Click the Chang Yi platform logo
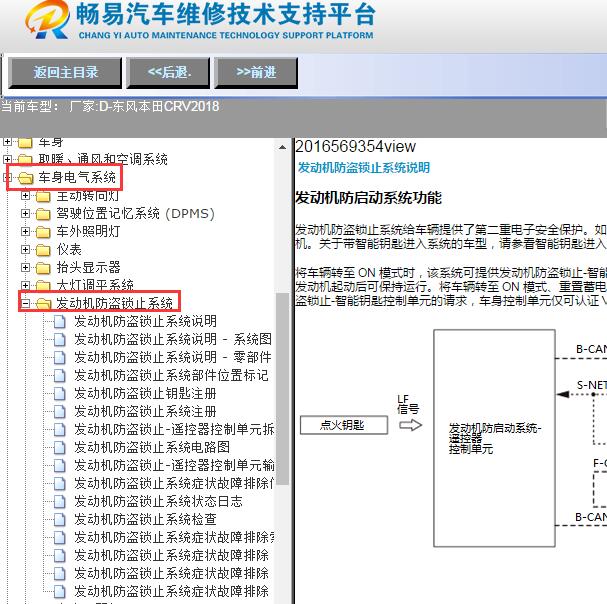Image resolution: width=607 pixels, height=604 pixels. click(x=48, y=20)
